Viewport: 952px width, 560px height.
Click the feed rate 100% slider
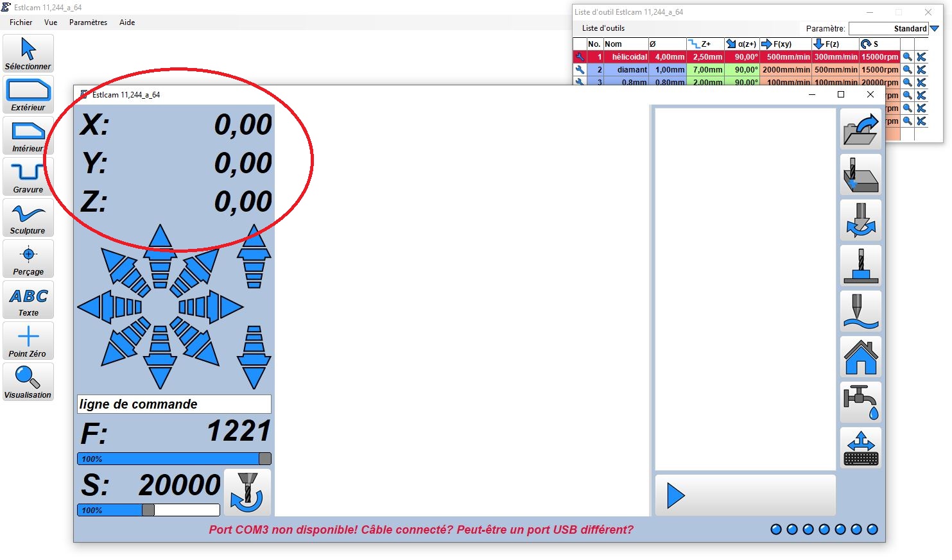click(x=174, y=459)
